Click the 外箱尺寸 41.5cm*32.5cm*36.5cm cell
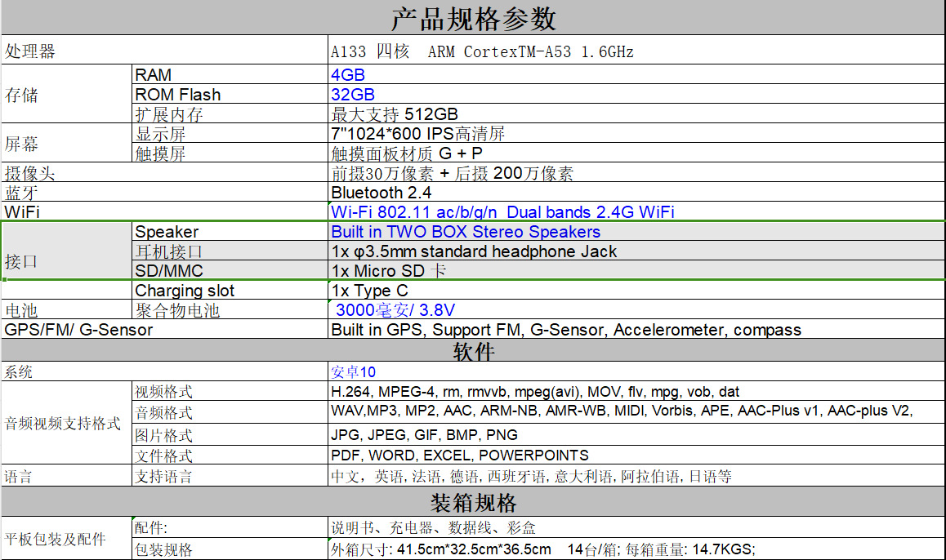 click(636, 549)
